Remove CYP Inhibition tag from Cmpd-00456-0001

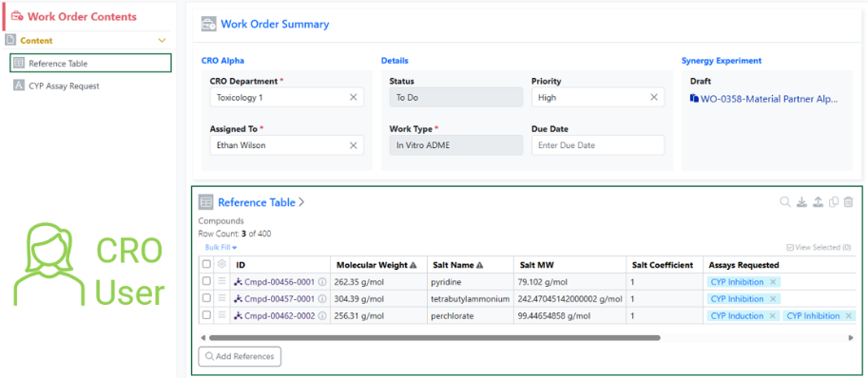pos(773,282)
